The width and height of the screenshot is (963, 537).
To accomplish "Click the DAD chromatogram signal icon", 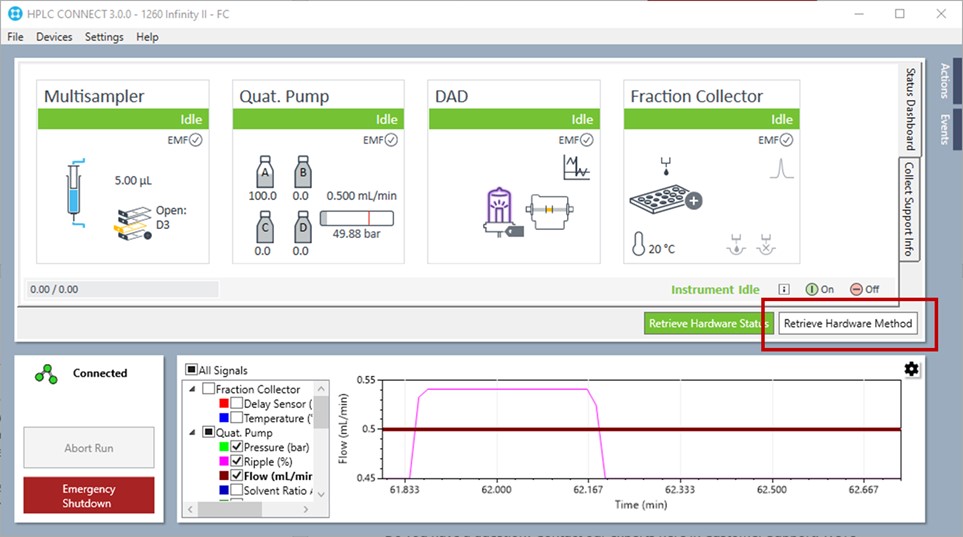I will click(x=576, y=167).
